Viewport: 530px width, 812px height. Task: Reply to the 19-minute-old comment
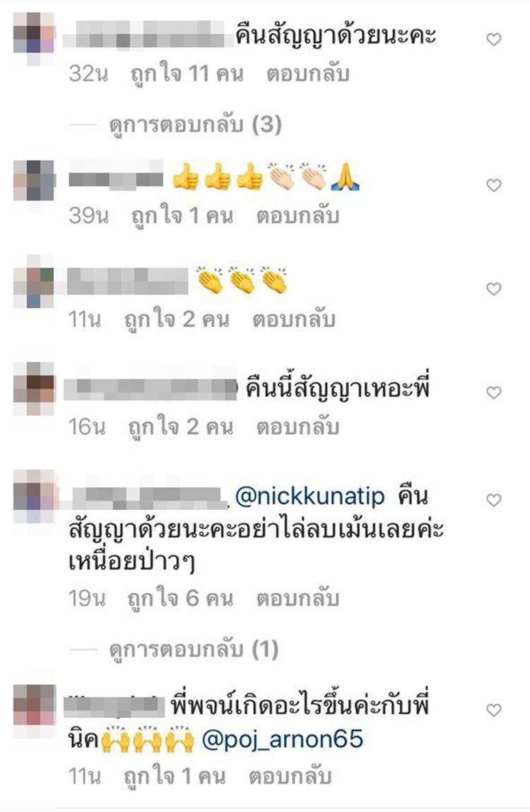[298, 599]
